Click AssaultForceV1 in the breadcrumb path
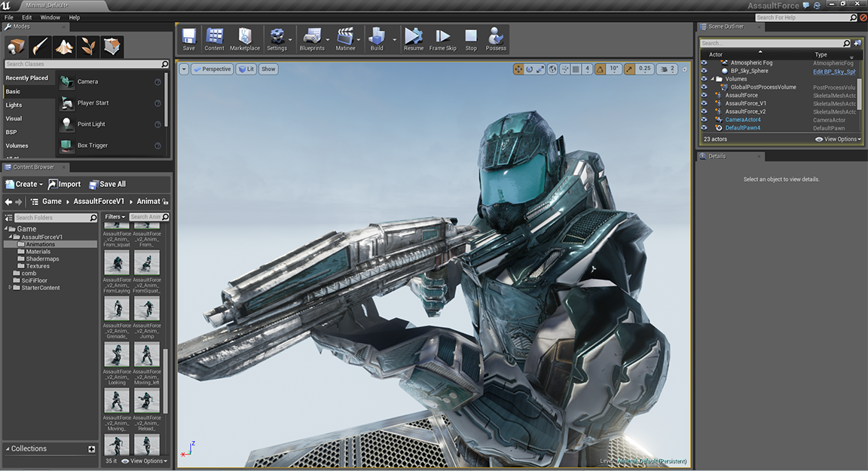The image size is (868, 471). coord(99,201)
